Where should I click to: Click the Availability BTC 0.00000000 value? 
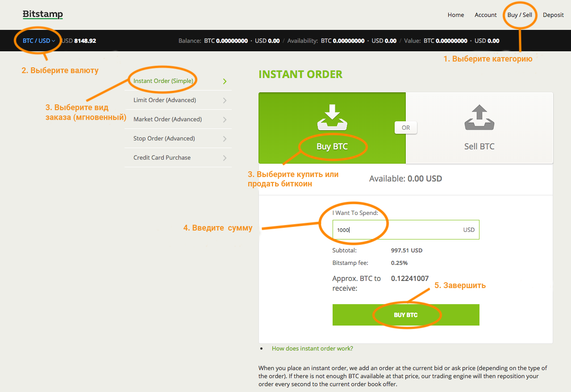(x=343, y=41)
